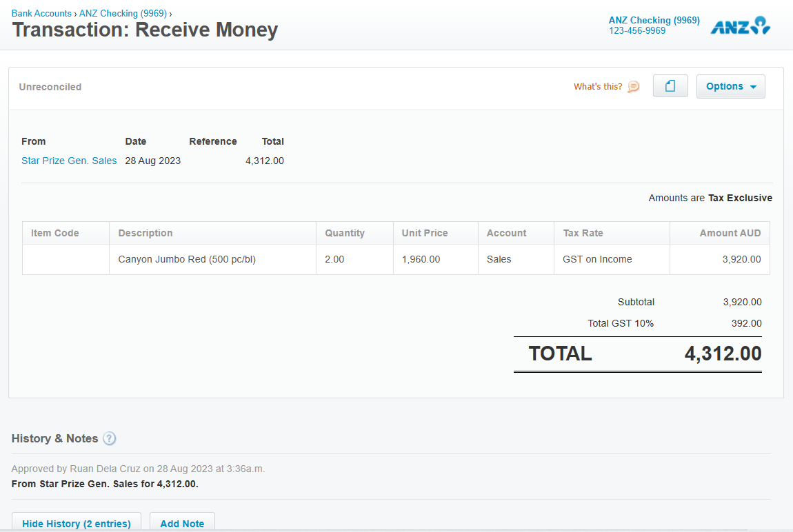Select the date 28 Aug 2023
The width and height of the screenshot is (793, 532).
[x=152, y=161]
